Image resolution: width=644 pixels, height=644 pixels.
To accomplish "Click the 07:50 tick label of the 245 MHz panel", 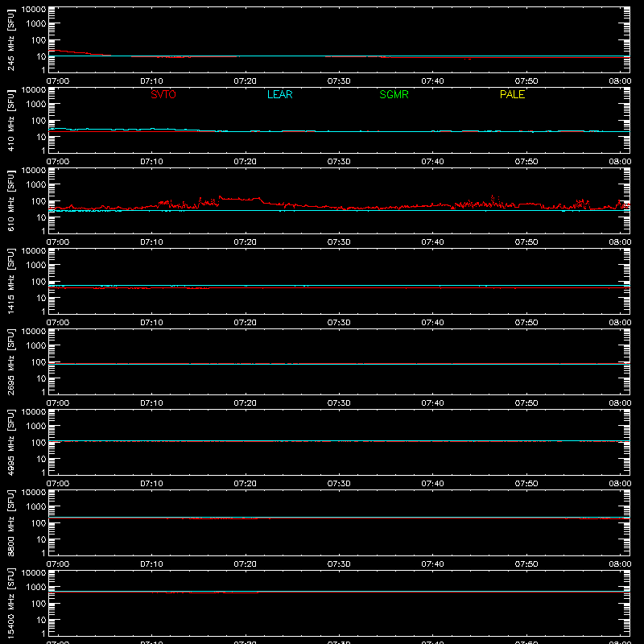I will [x=526, y=81].
